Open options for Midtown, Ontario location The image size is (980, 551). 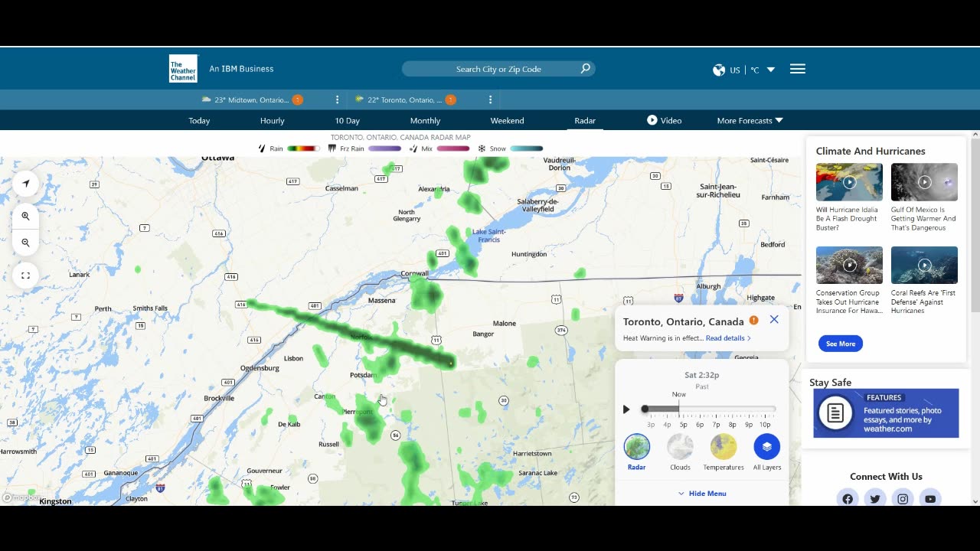pos(337,99)
